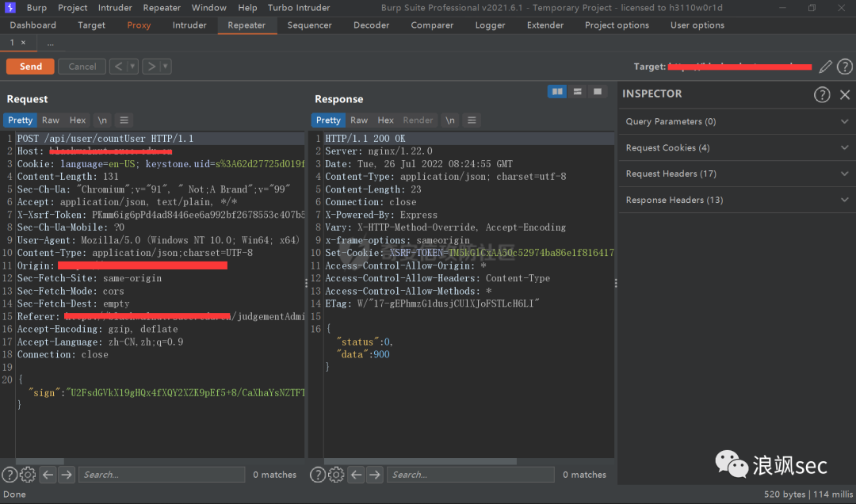Open request search settings gear
This screenshot has height=504, width=856.
pyautogui.click(x=28, y=475)
